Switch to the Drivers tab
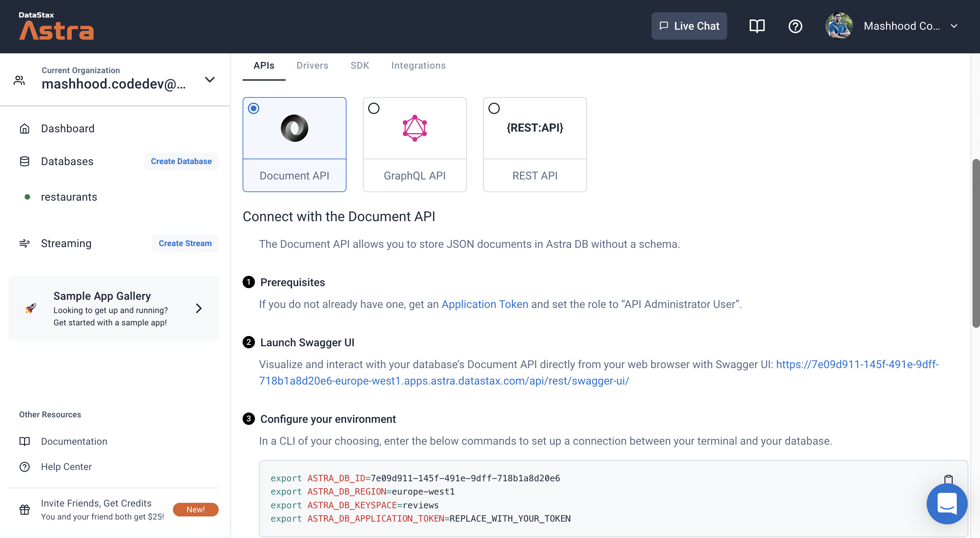This screenshot has width=980, height=538. pyautogui.click(x=312, y=65)
